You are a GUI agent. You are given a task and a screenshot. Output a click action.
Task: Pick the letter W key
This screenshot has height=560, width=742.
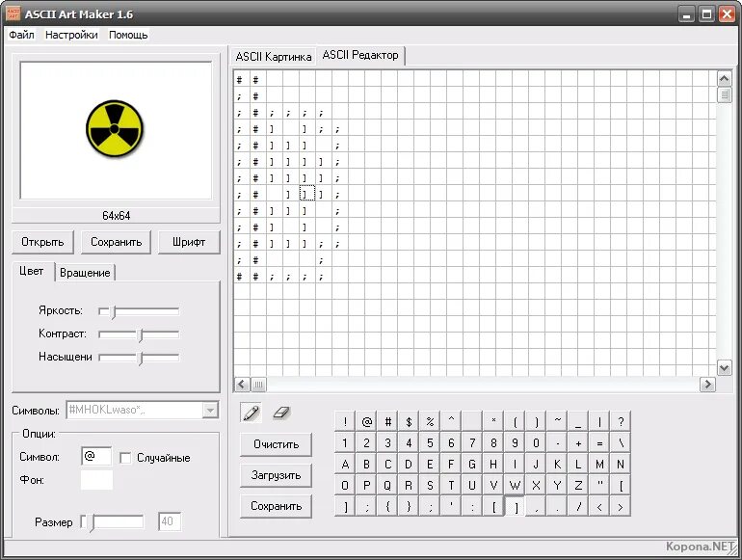(x=515, y=485)
